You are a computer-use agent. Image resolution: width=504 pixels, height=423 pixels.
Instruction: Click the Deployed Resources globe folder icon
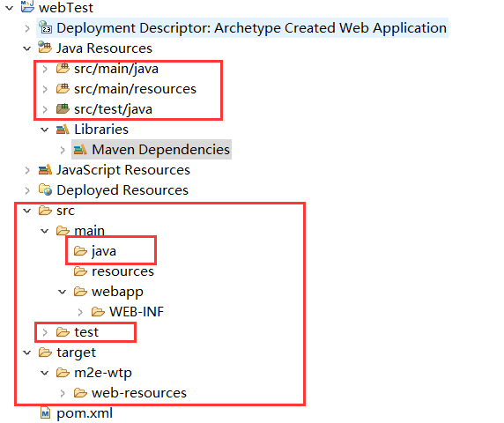[45, 189]
